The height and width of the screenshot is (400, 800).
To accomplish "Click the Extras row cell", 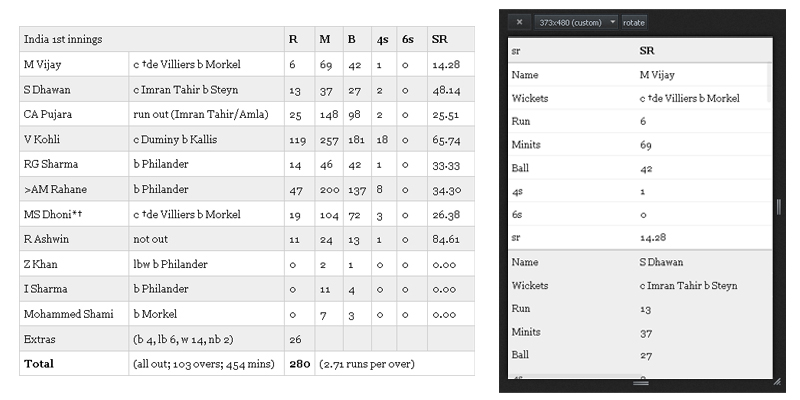I will point(74,339).
